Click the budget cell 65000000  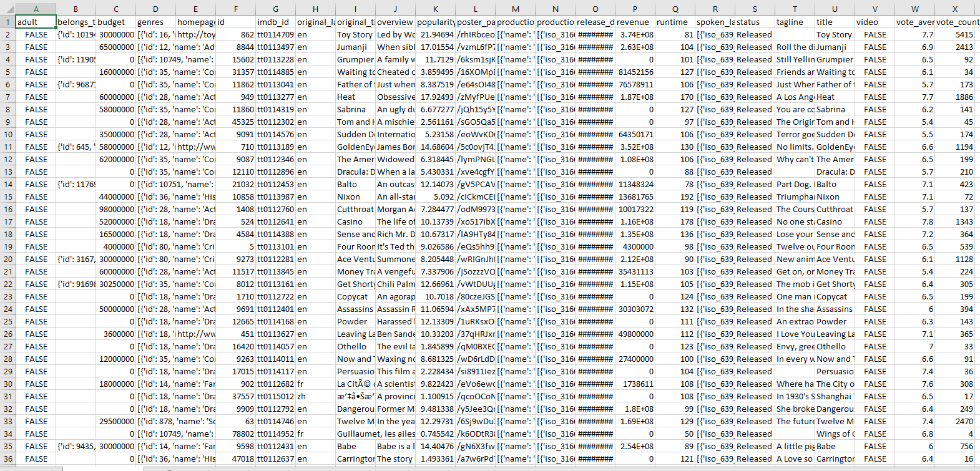tap(116, 47)
